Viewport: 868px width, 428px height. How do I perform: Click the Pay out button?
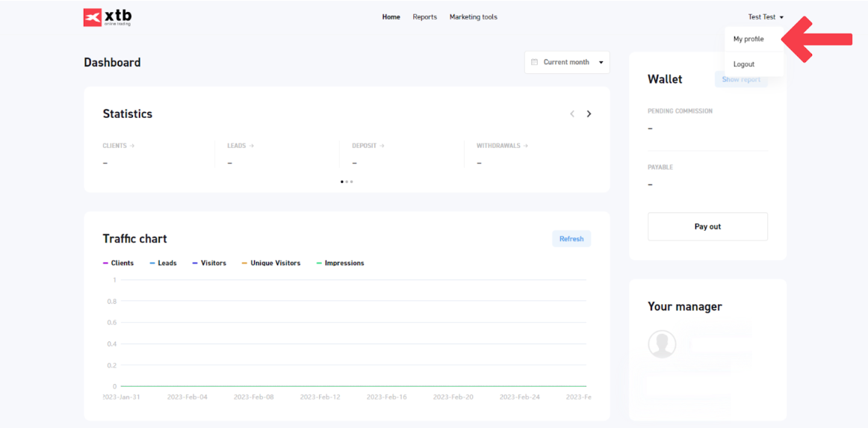point(707,226)
